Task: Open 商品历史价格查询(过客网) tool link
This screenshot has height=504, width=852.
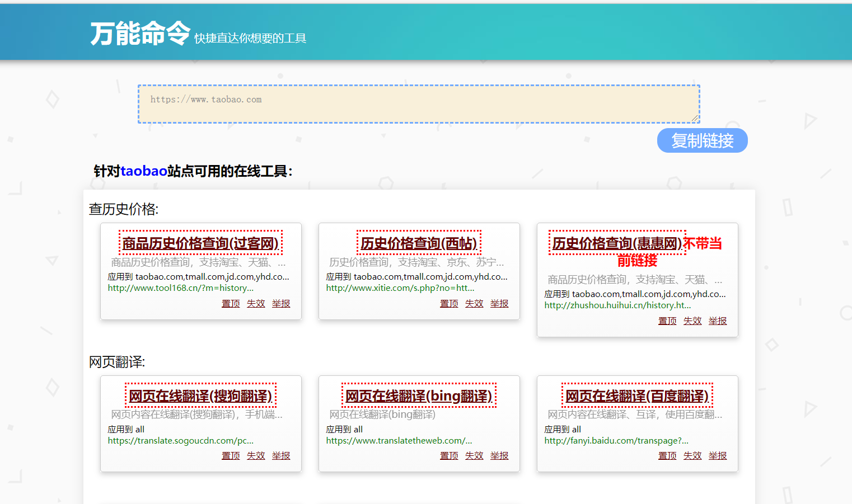Action: 200,243
